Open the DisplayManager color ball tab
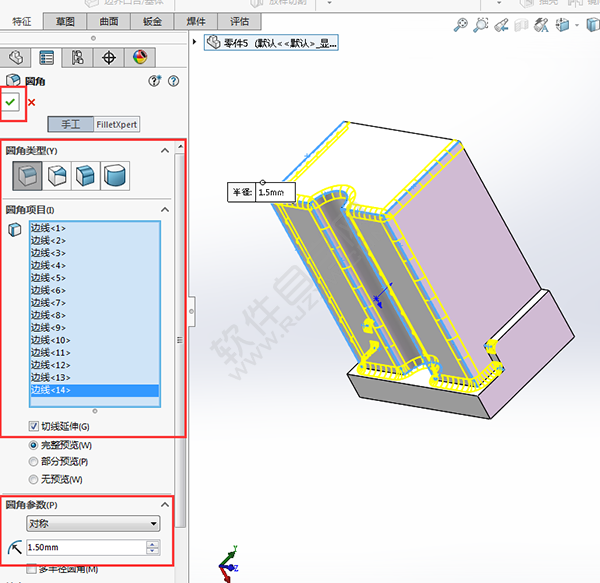The image size is (600, 583). (x=139, y=57)
